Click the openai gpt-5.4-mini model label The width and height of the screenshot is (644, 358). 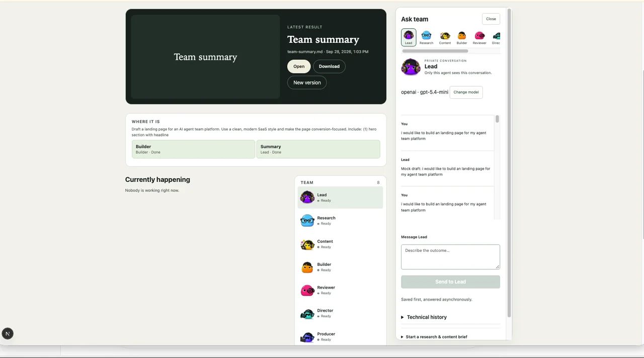pos(425,92)
